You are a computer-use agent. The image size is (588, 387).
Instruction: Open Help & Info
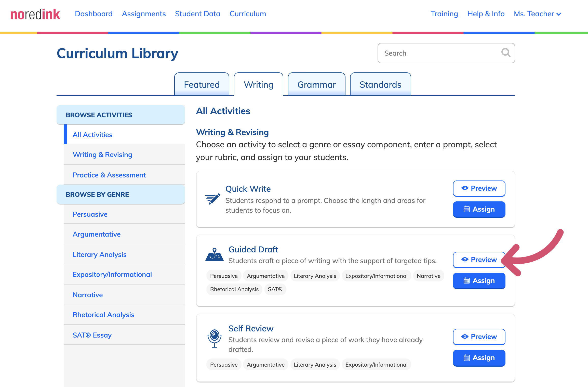coord(486,14)
